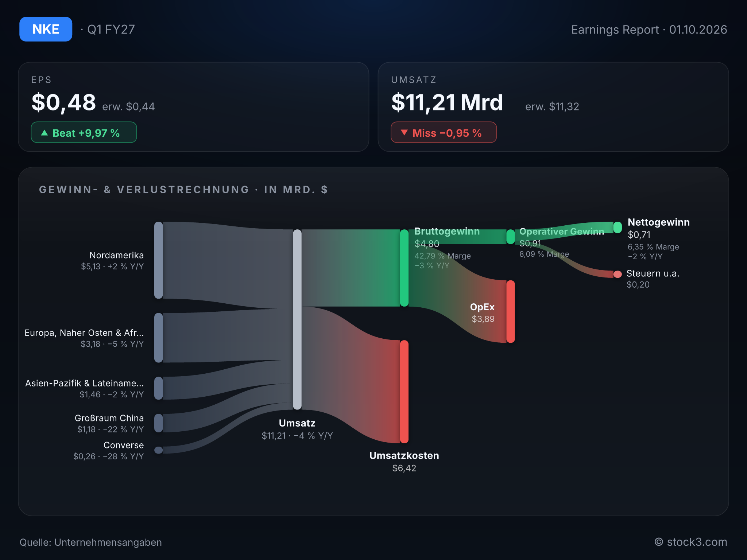747x560 pixels.
Task: Select the central Umsatz node bar
Action: coord(297,319)
